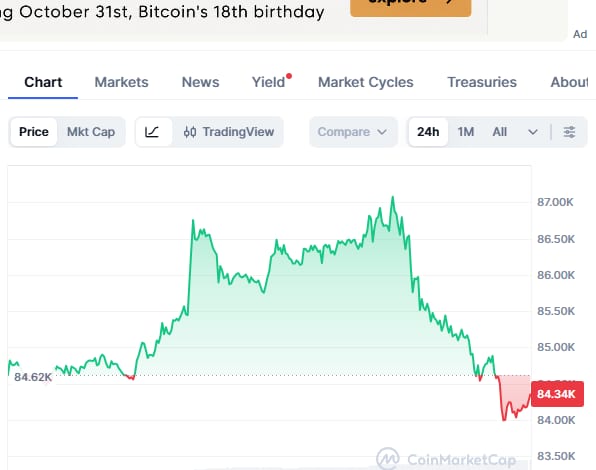Open the Treasuries tab
Viewport: 596px width, 470px height.
pos(482,82)
